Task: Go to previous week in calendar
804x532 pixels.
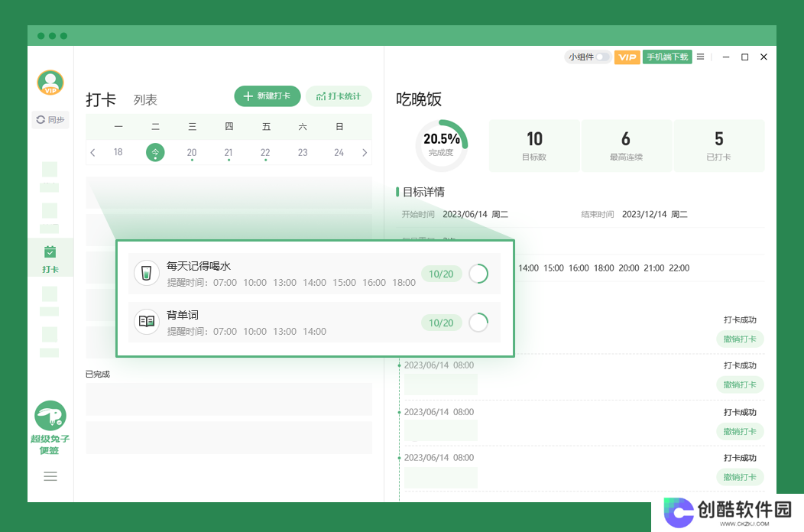Action: 92,152
